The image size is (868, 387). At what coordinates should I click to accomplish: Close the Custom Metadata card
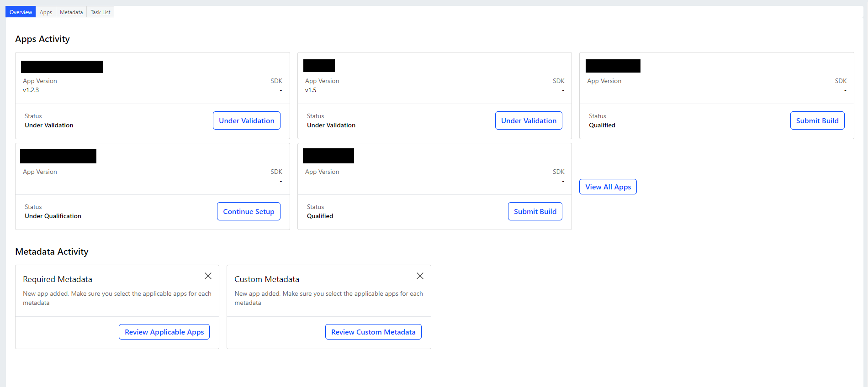click(x=420, y=276)
